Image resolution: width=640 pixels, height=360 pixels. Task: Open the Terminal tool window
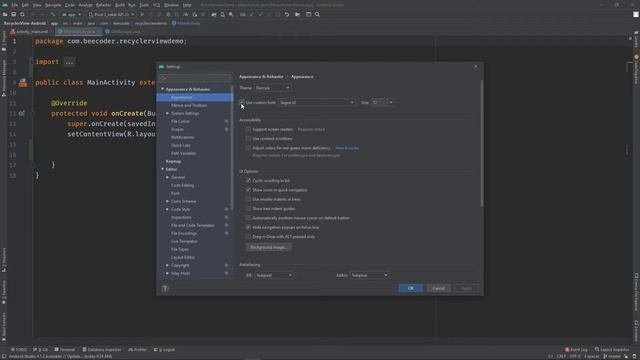click(65, 349)
